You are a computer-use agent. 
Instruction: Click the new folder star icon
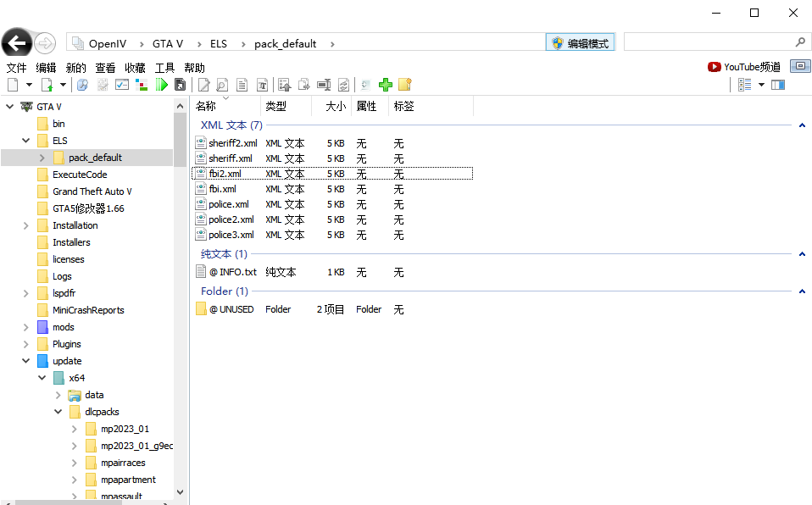click(x=405, y=85)
